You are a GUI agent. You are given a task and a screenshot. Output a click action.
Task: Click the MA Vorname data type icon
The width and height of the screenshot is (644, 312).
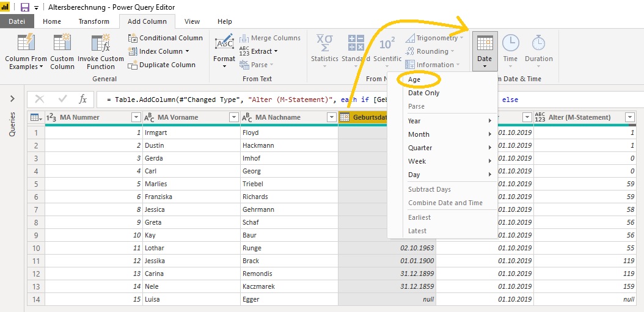point(149,117)
